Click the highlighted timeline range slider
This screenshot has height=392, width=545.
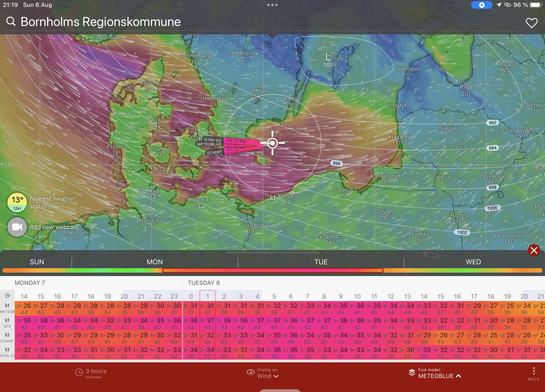[x=272, y=270]
